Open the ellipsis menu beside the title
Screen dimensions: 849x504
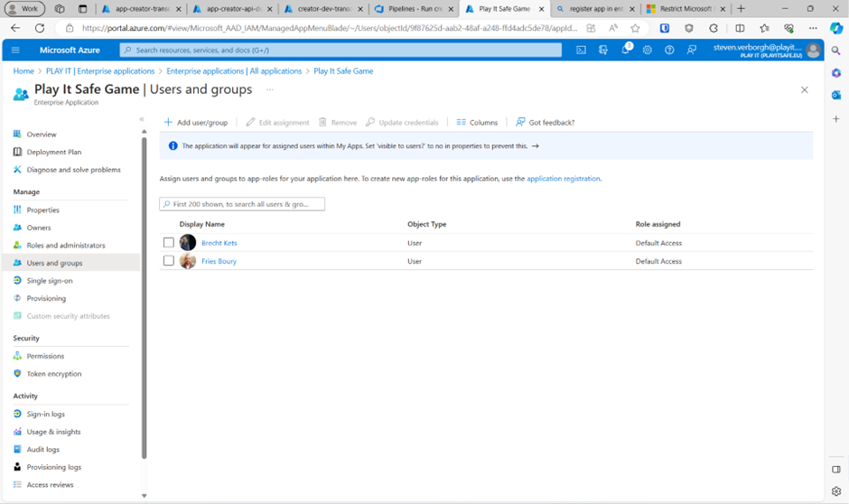point(269,90)
